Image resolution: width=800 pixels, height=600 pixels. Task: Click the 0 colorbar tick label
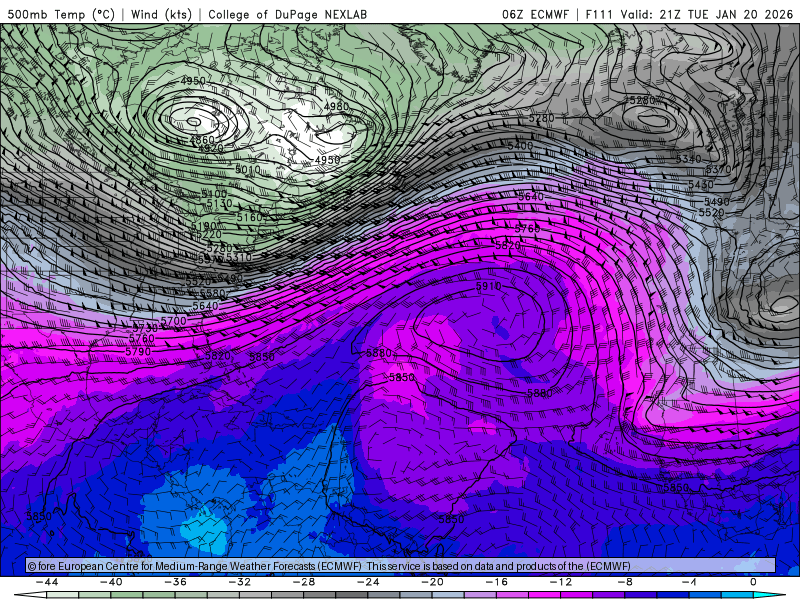coord(753,582)
